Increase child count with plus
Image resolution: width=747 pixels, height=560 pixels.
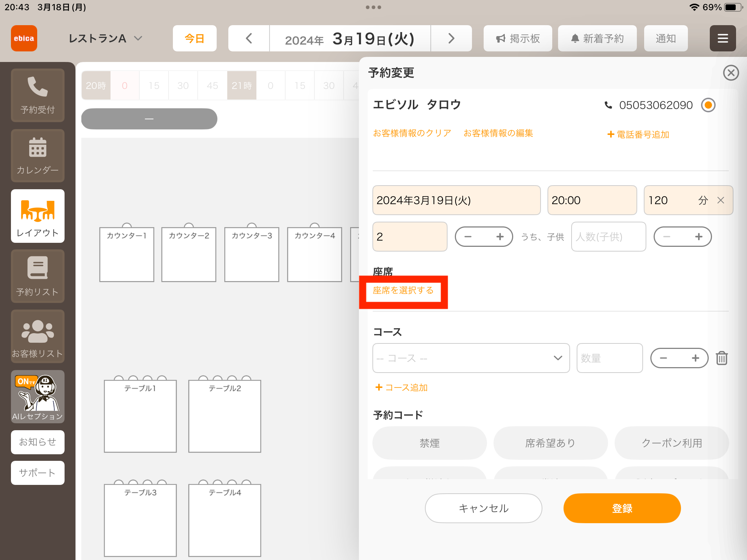coord(698,237)
